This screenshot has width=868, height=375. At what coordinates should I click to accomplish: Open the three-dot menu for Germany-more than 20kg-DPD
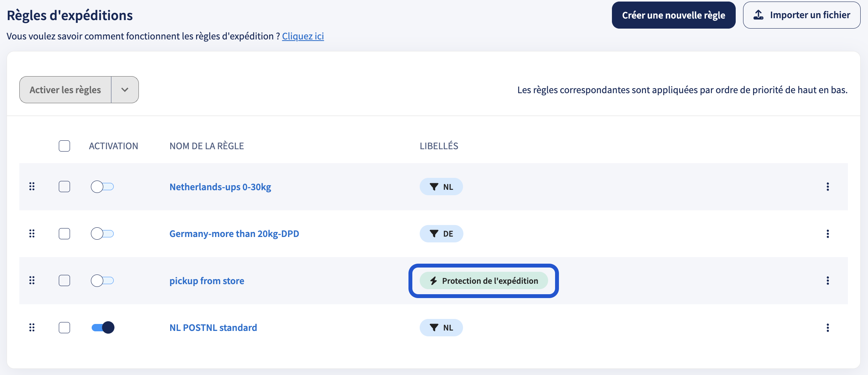click(828, 234)
